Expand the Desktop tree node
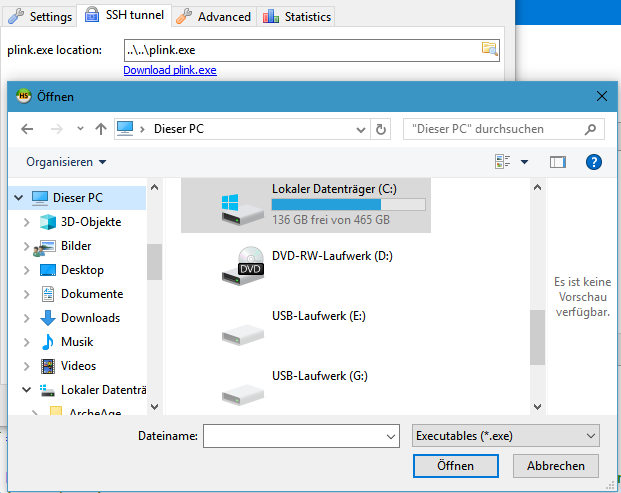 pos(27,270)
